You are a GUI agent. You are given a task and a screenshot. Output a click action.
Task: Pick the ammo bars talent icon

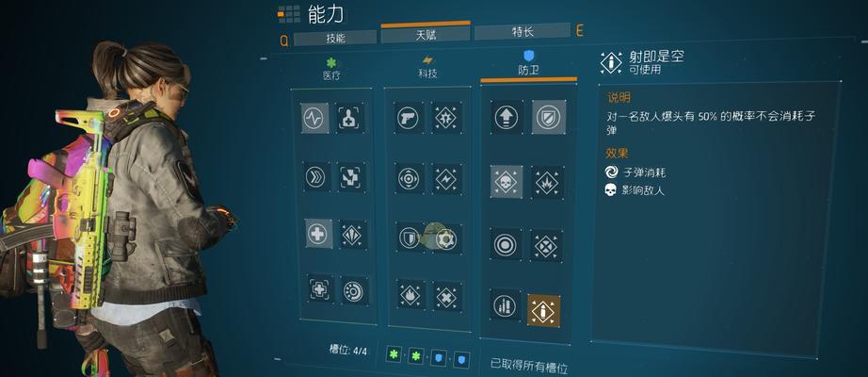(505, 305)
